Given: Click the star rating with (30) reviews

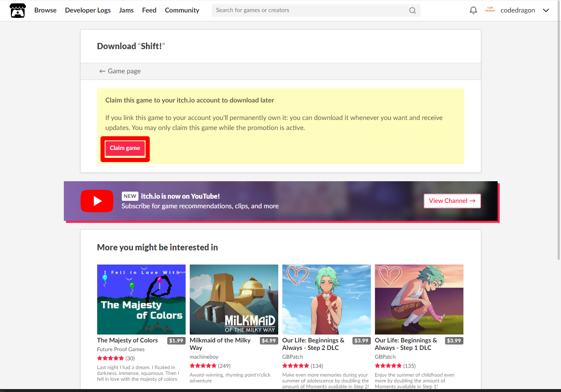Looking at the screenshot, I should click(116, 358).
